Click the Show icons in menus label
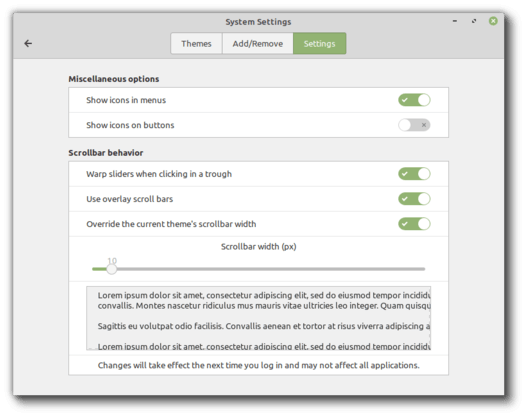The height and width of the screenshot is (417, 526). tap(126, 100)
